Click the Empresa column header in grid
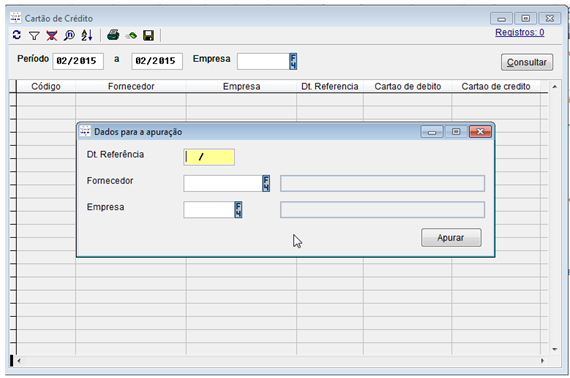 tap(241, 87)
